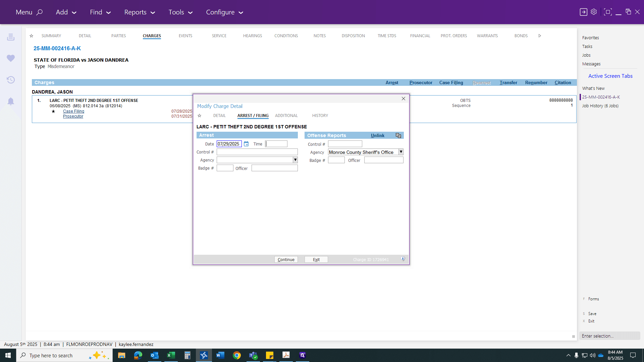Switch to the HEARINGS tab
This screenshot has height=362, width=644.
tap(253, 36)
